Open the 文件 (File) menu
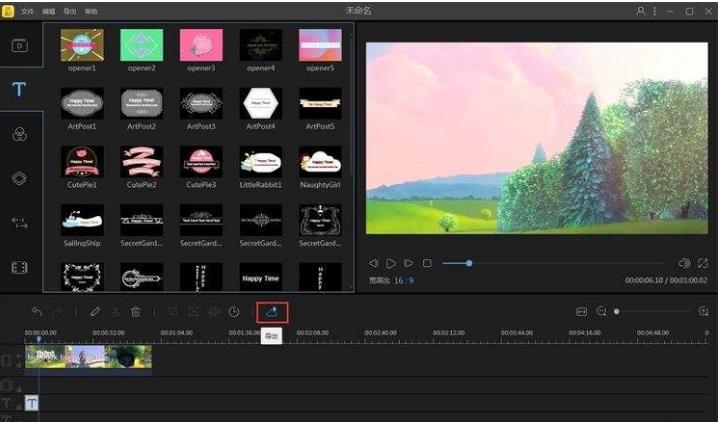 pos(27,11)
